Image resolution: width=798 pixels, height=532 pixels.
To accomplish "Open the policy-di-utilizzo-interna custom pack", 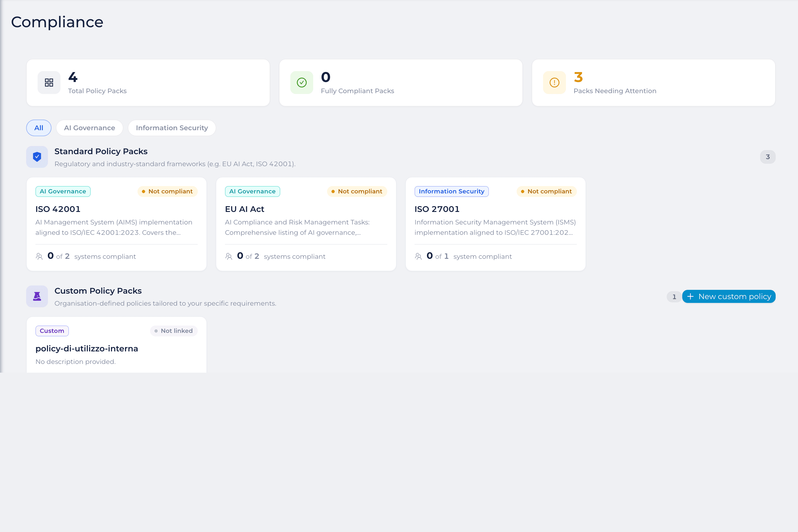I will (116, 345).
